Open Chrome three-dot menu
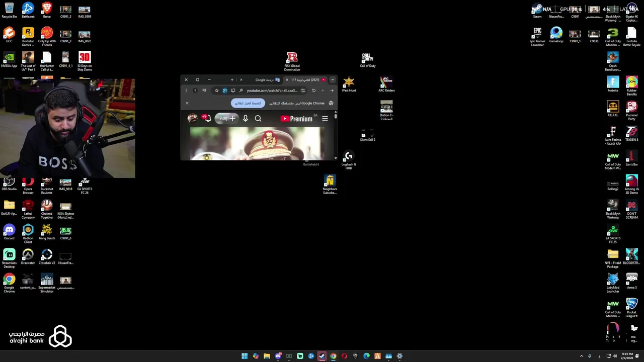This screenshot has width=644, height=362. coord(186,90)
